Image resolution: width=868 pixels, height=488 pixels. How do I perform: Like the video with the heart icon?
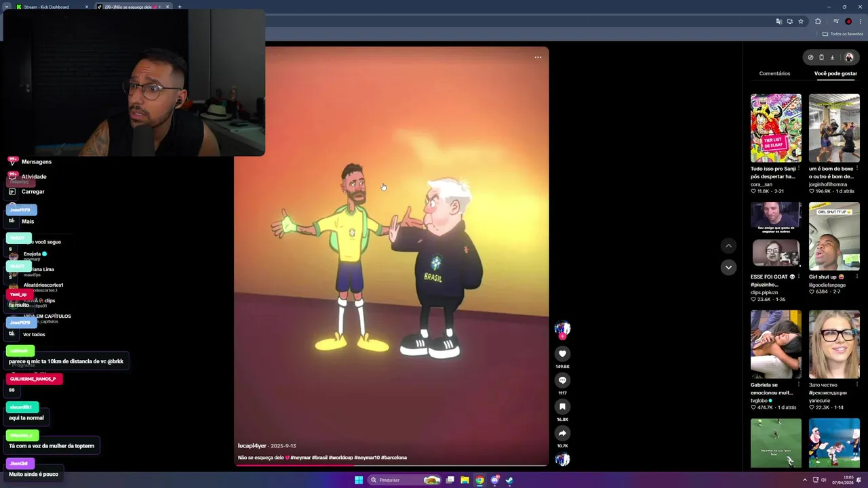[562, 353]
